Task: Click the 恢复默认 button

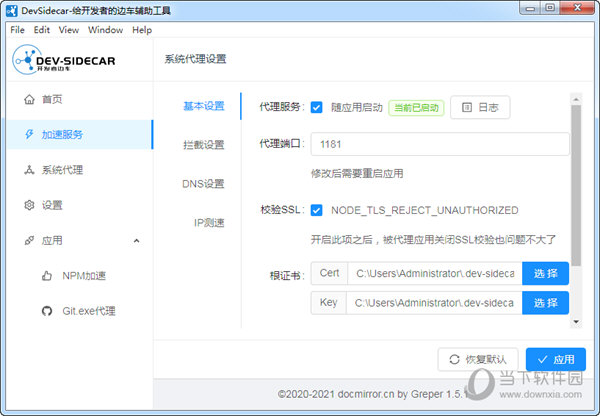Action: (x=478, y=360)
